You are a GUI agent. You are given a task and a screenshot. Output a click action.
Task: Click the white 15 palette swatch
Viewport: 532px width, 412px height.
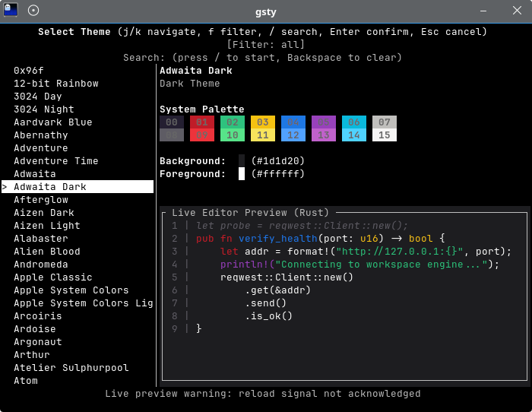385,135
